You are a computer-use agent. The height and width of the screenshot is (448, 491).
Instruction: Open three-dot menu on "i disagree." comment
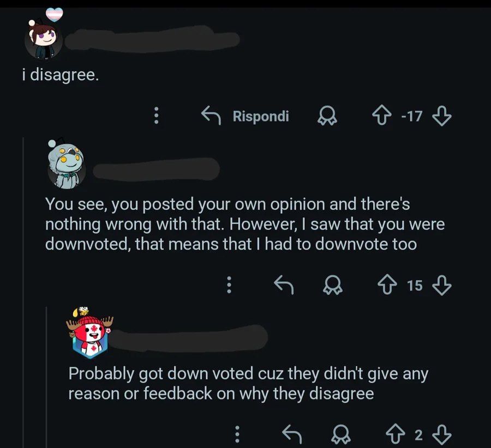[x=156, y=116]
